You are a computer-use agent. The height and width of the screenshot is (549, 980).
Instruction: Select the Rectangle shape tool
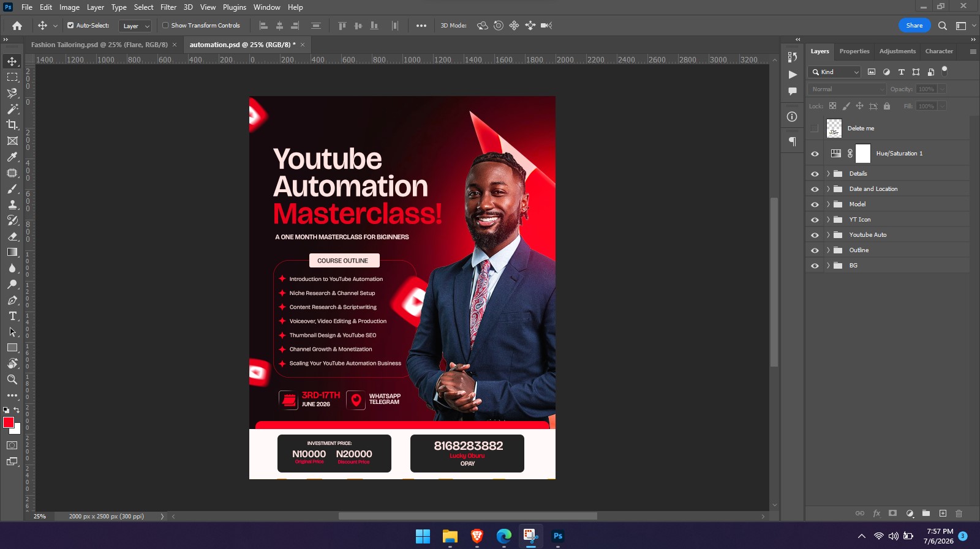12,348
